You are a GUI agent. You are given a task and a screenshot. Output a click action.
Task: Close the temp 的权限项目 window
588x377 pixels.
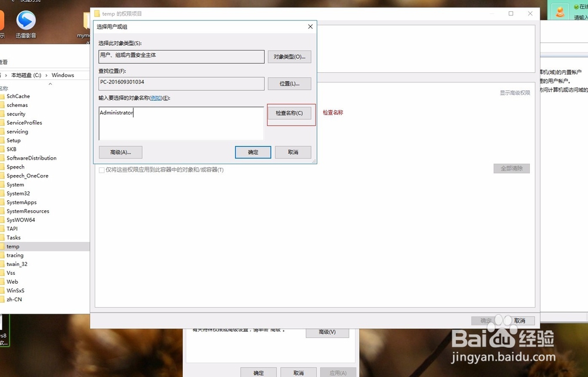[x=530, y=14]
